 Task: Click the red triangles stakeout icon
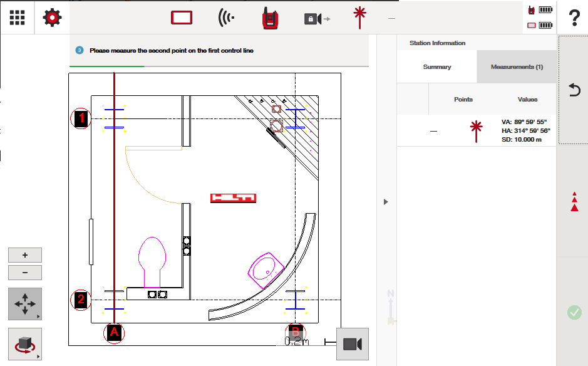(x=574, y=202)
